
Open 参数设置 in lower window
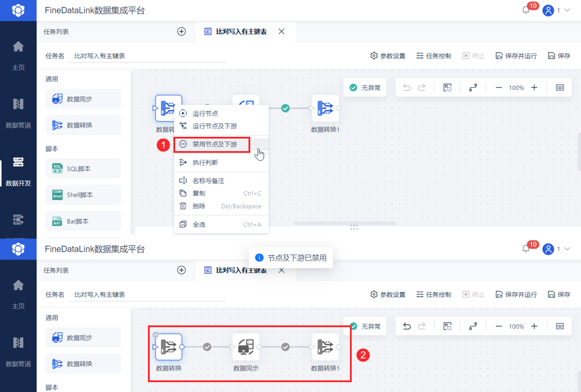click(x=388, y=295)
